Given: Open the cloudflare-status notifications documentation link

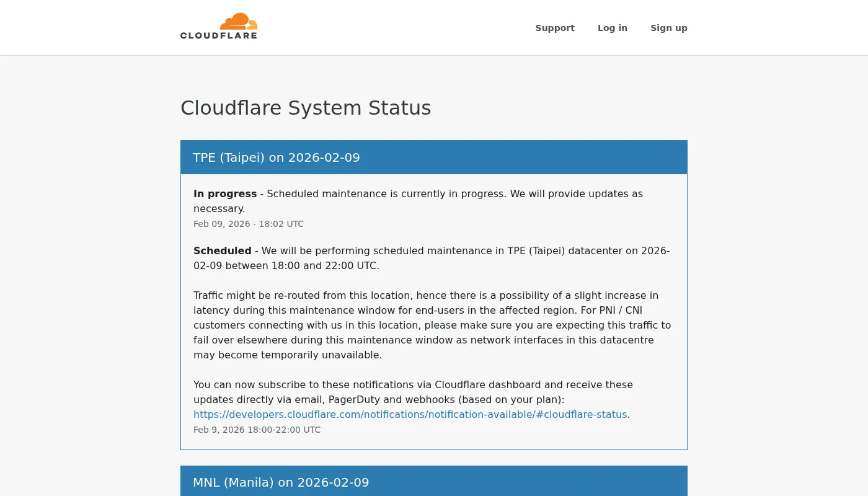Looking at the screenshot, I should (410, 414).
